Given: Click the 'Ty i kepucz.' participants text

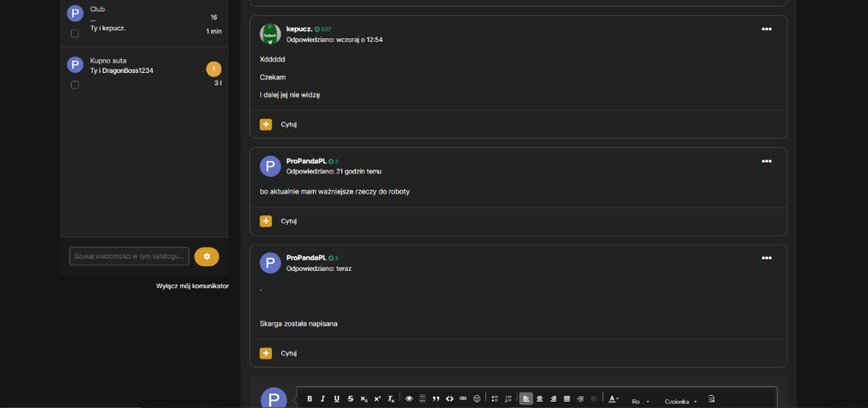Looking at the screenshot, I should tap(108, 28).
